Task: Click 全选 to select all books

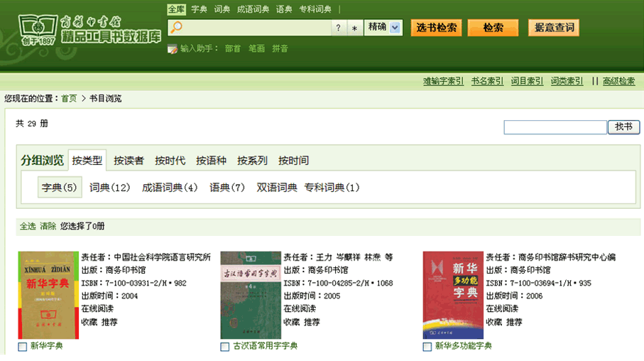Action: point(28,226)
